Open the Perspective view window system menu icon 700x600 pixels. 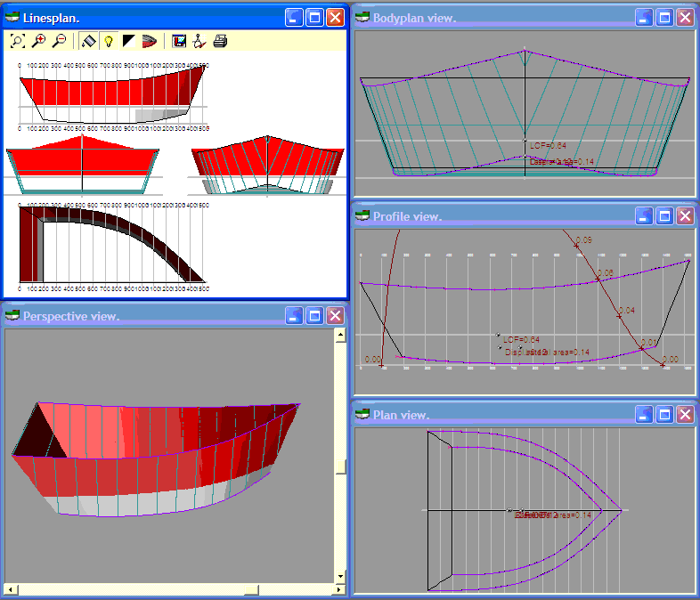12,316
